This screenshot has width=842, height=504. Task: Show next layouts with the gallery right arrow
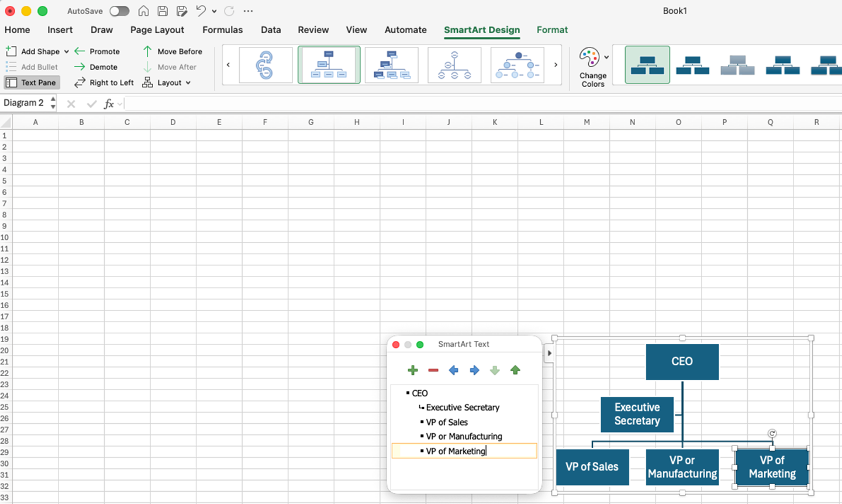click(x=555, y=65)
